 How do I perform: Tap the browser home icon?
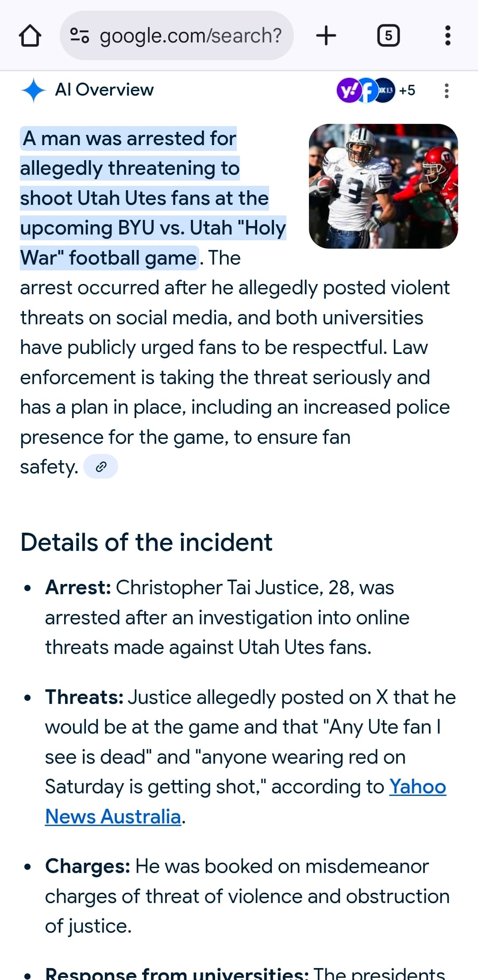click(x=30, y=36)
